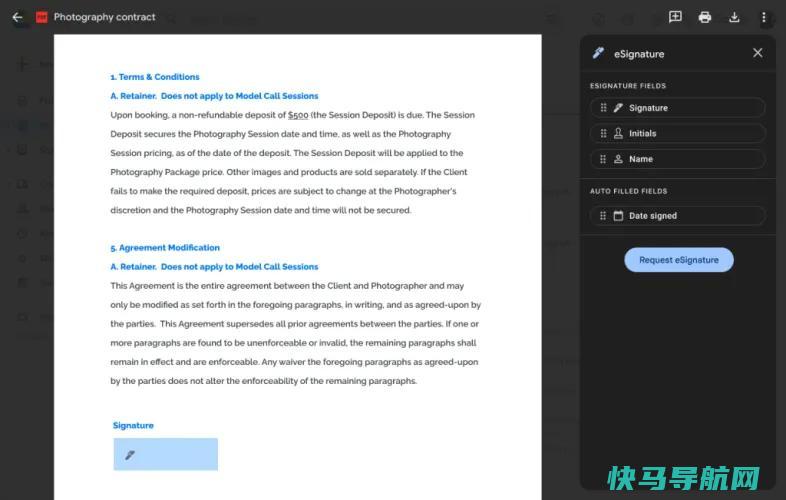Click the drag handle of the Initials field
The height and width of the screenshot is (500, 786).
click(603, 133)
